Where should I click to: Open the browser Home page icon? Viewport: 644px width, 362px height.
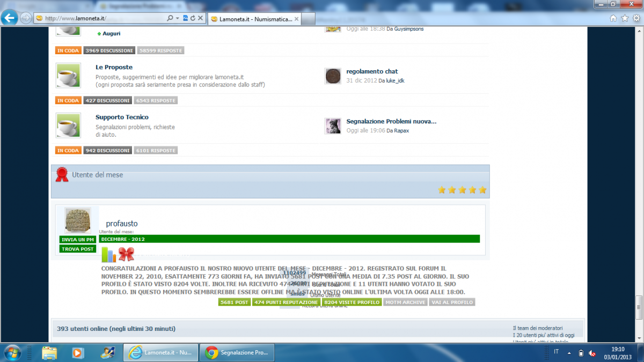[613, 18]
